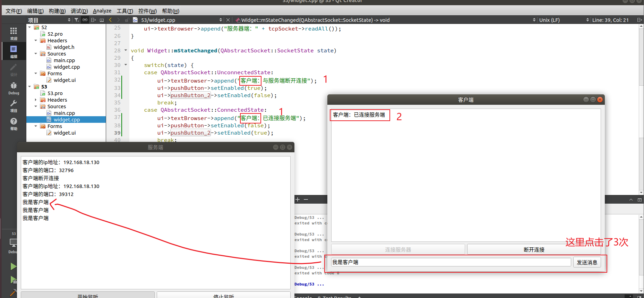The image size is (644, 298).
Task: Click 连接服务器 button in 客户端 window
Action: [x=398, y=250]
